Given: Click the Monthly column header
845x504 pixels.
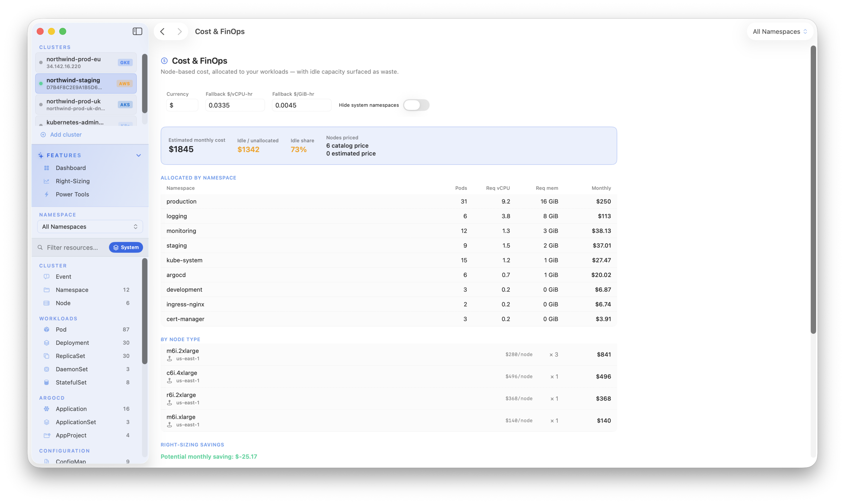Looking at the screenshot, I should pos(601,188).
